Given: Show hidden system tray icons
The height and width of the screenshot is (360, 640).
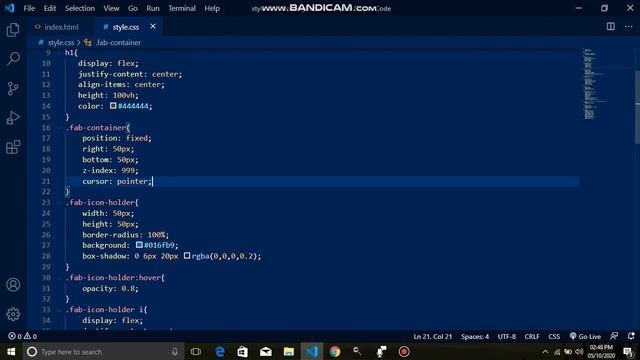Looking at the screenshot, I should click(545, 351).
